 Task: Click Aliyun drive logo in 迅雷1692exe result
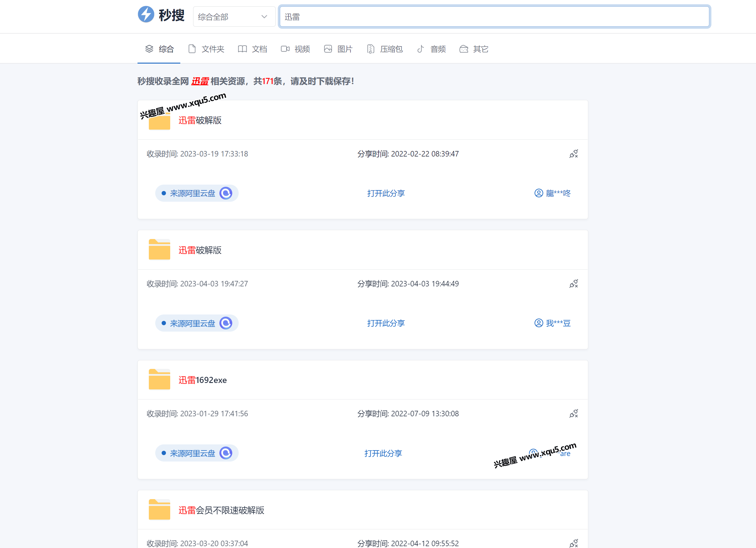(226, 453)
